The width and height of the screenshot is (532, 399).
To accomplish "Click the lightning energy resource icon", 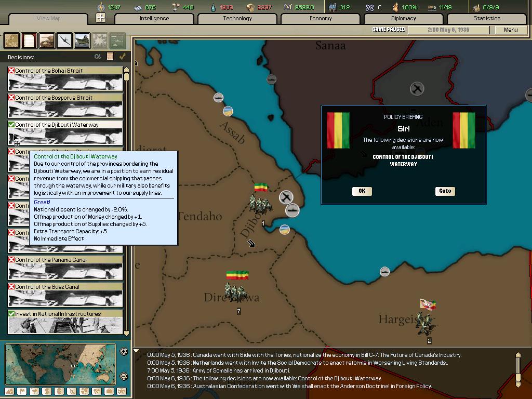I will [101, 7].
